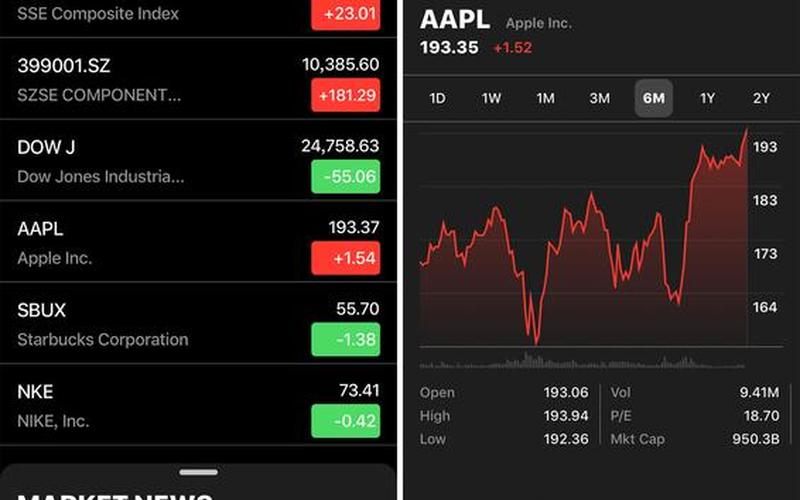The height and width of the screenshot is (500, 800).
Task: Tap the AAPL +1.54 red badge
Action: point(345,258)
